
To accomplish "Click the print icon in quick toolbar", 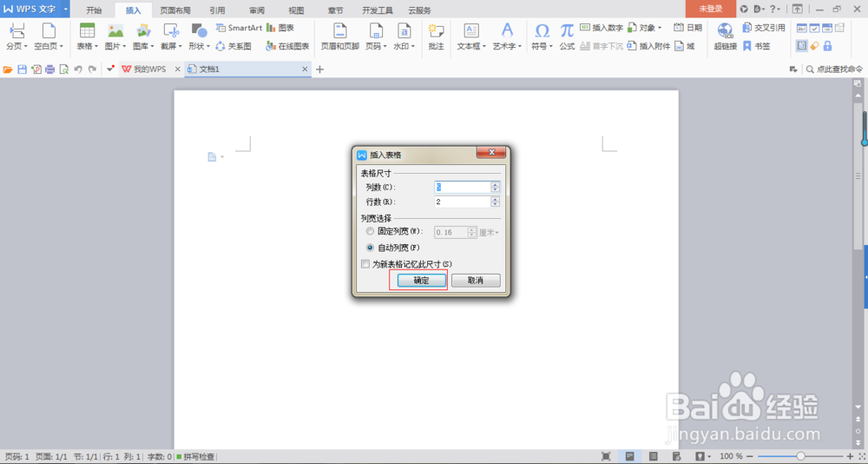I will pos(50,70).
